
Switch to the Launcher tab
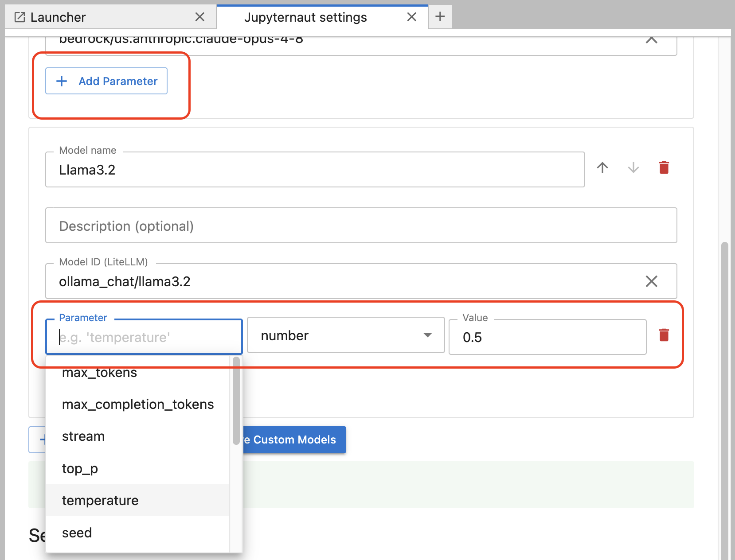[x=110, y=17]
